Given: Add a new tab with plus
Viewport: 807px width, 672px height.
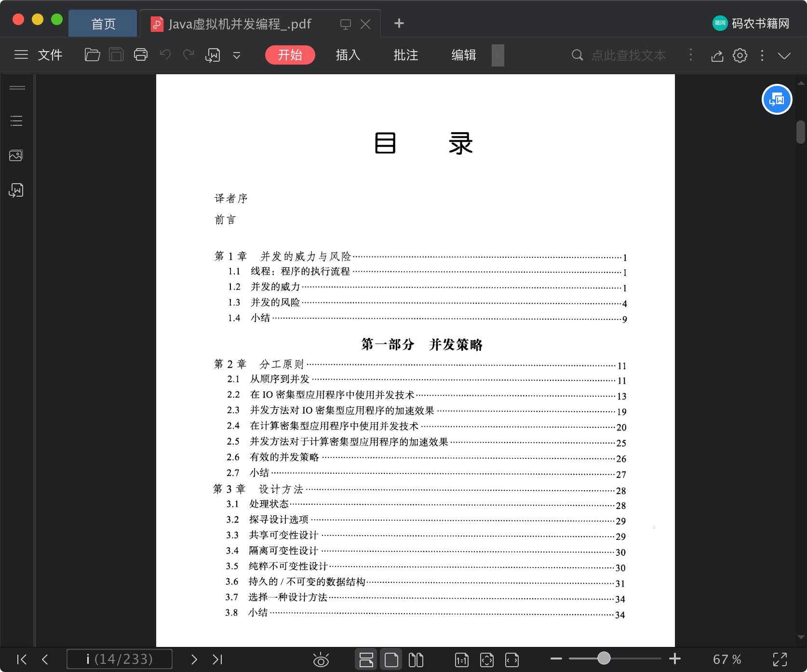Looking at the screenshot, I should pyautogui.click(x=399, y=23).
